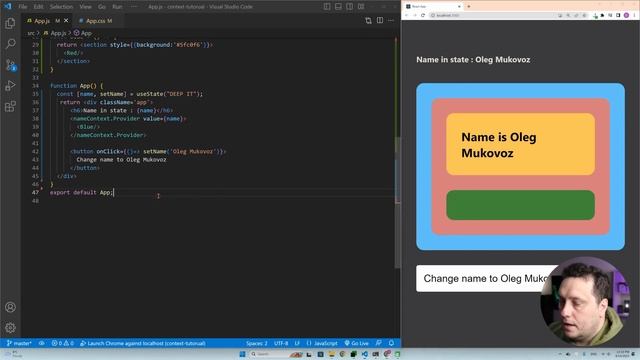
Task: Close the App.js editor tab
Action: point(66,20)
